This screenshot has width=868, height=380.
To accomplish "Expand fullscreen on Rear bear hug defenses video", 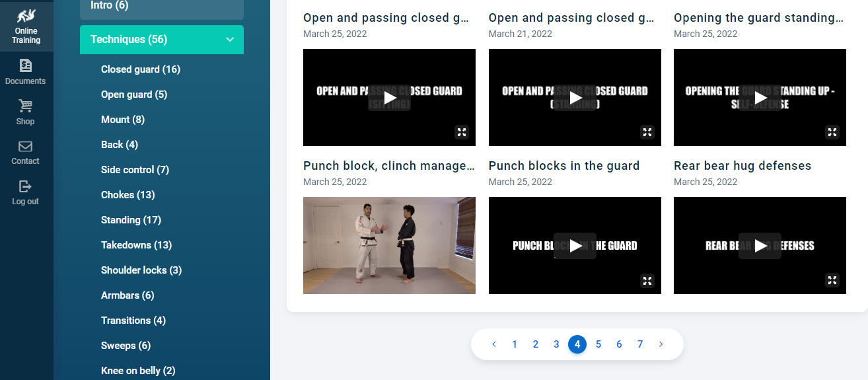I will point(832,280).
